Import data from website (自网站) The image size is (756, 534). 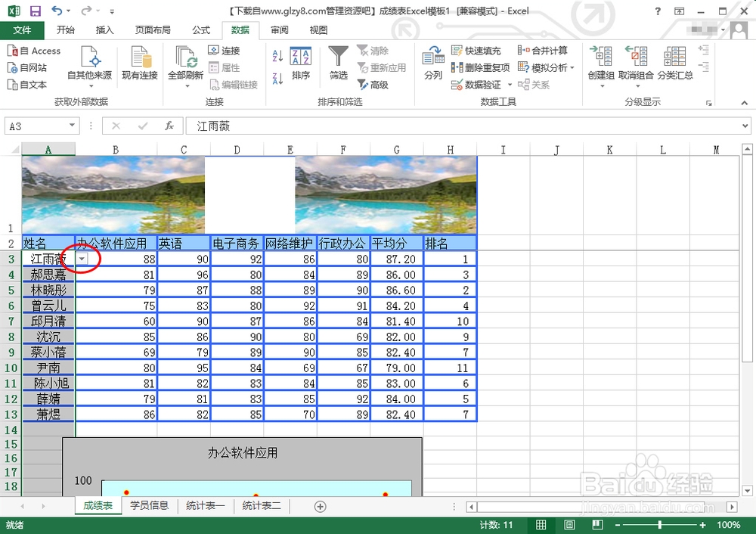click(x=27, y=67)
